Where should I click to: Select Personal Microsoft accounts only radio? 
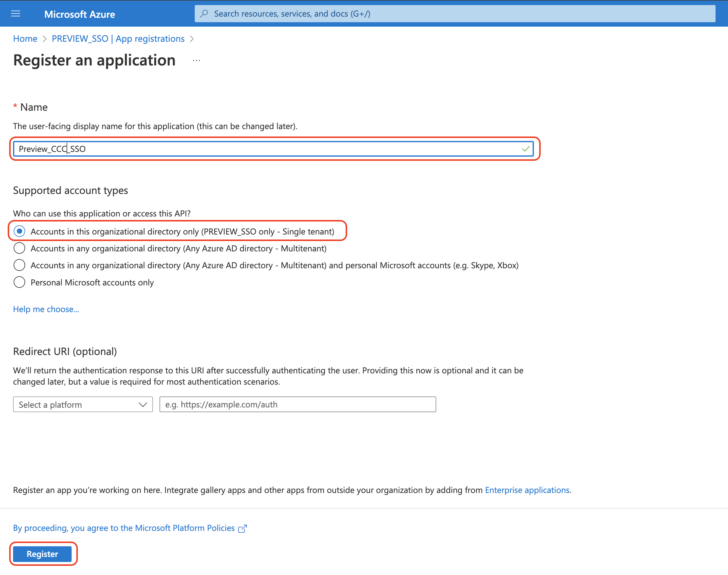click(x=20, y=282)
